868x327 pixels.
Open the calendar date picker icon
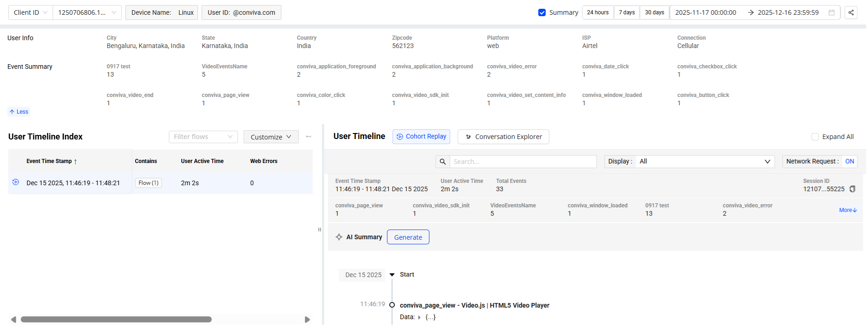pos(832,12)
